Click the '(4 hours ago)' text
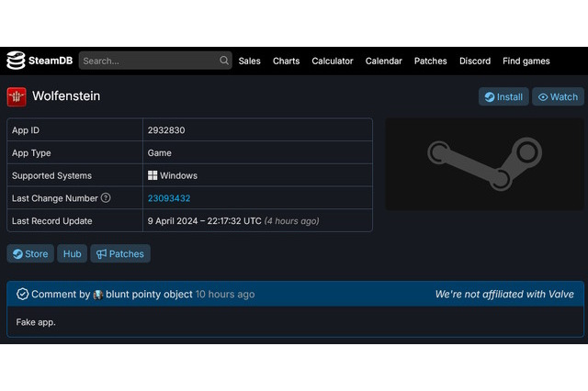The height and width of the screenshot is (391, 588). [x=292, y=221]
